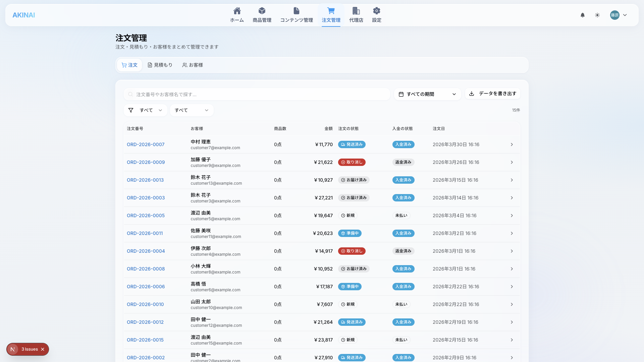Screen dimensions: 644x362
Task: Open order ORD-2026-0015 link
Action: point(145,340)
